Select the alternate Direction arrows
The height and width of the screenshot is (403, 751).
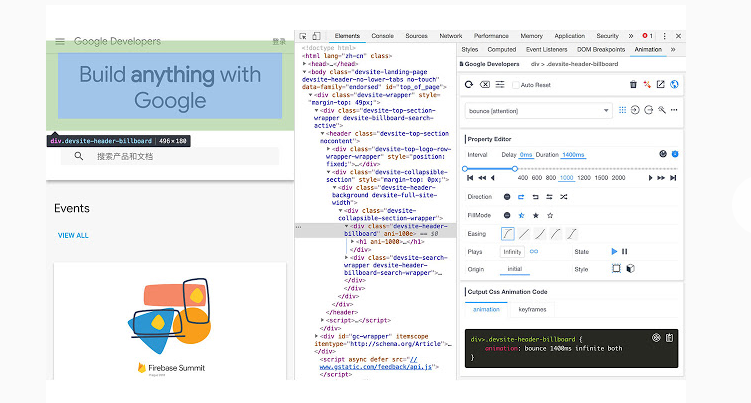click(x=549, y=196)
